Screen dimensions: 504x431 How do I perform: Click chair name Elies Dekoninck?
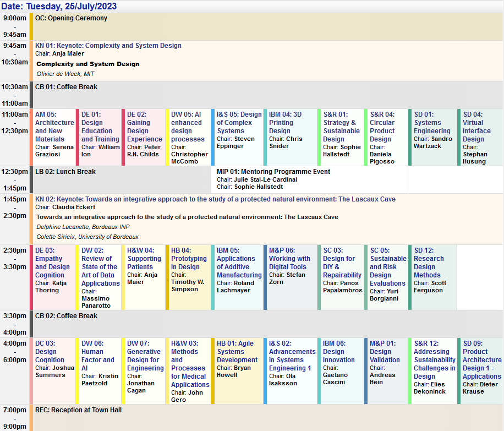tap(430, 388)
